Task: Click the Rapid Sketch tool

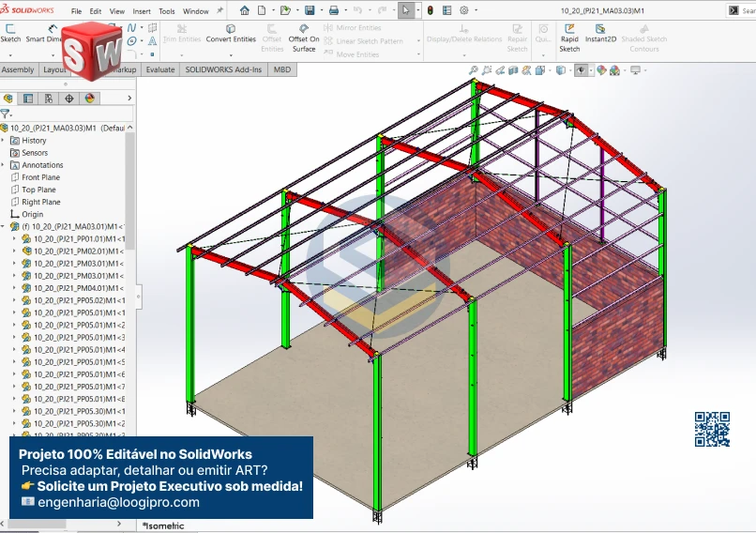Action: click(569, 38)
